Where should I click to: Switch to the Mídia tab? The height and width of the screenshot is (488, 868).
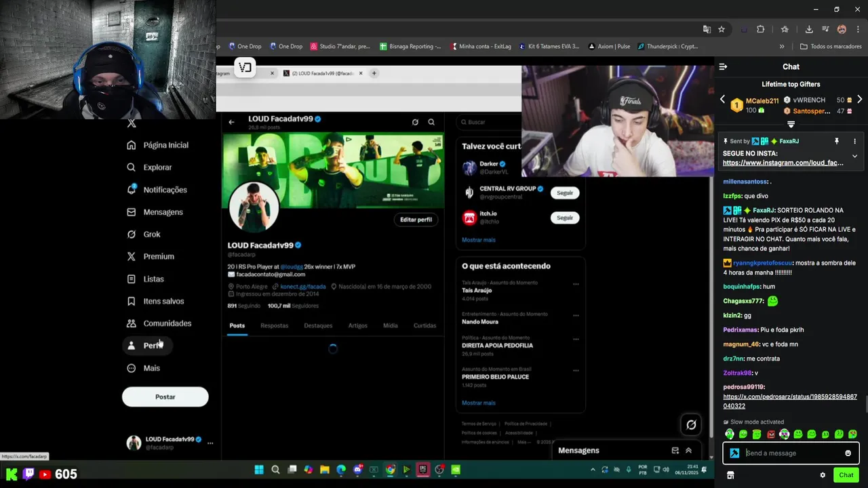tap(390, 326)
